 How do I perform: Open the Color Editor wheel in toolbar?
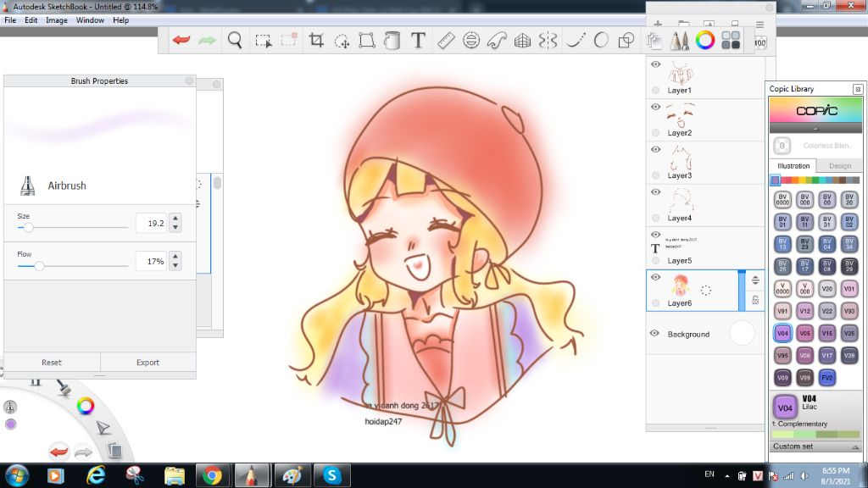click(705, 40)
